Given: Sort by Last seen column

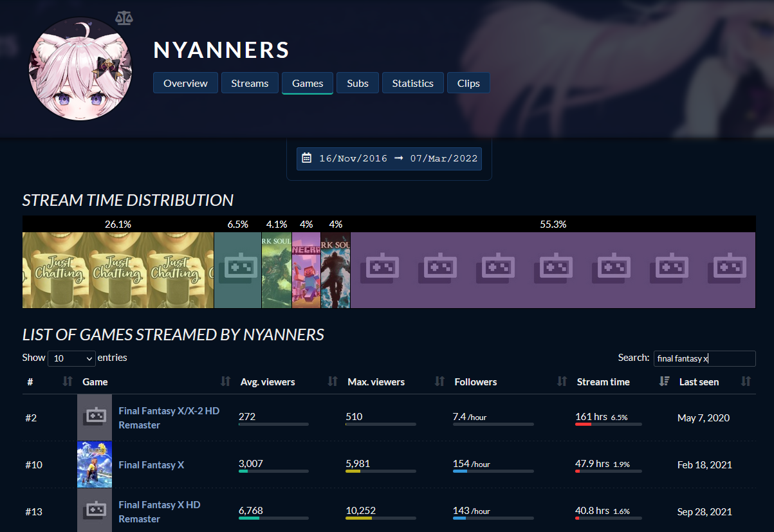Looking at the screenshot, I should click(x=714, y=381).
